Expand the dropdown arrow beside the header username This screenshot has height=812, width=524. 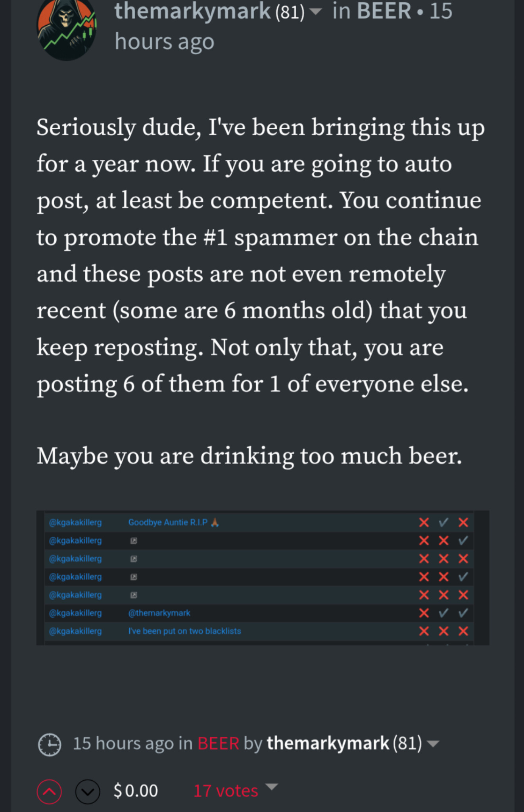(x=315, y=11)
